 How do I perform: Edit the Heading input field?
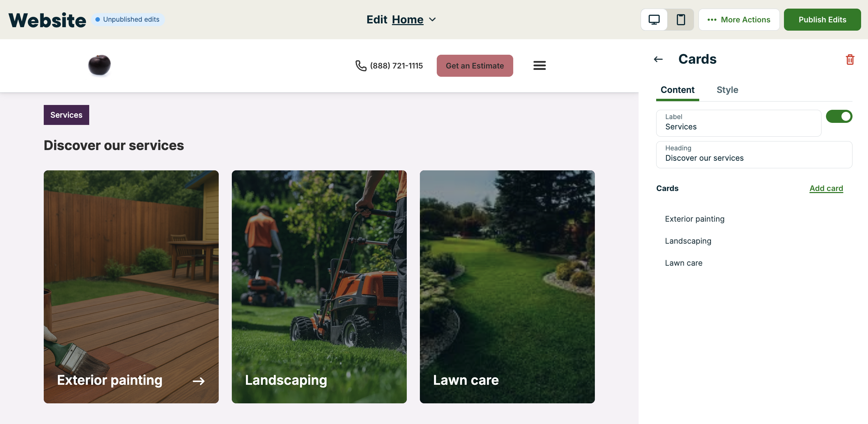coord(754,155)
